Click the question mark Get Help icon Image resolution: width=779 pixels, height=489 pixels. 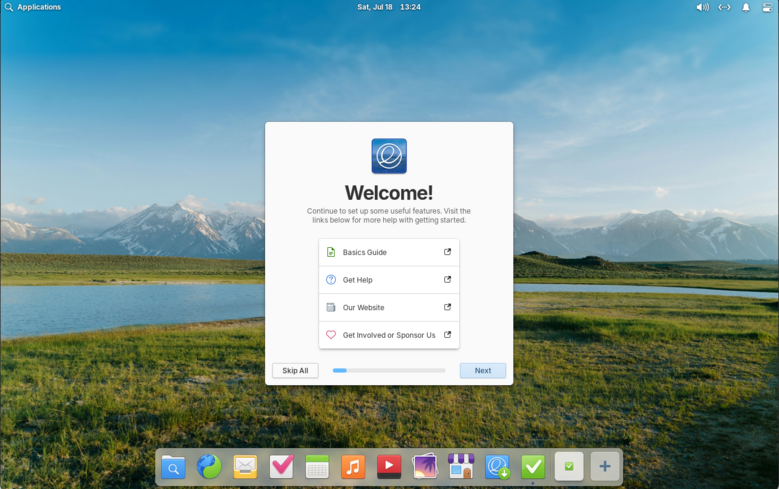coord(331,280)
